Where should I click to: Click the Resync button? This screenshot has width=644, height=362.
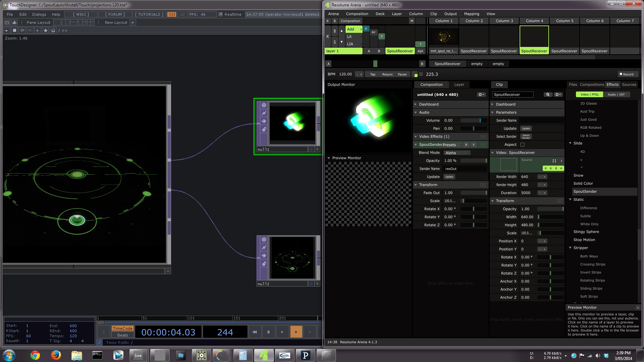point(387,74)
